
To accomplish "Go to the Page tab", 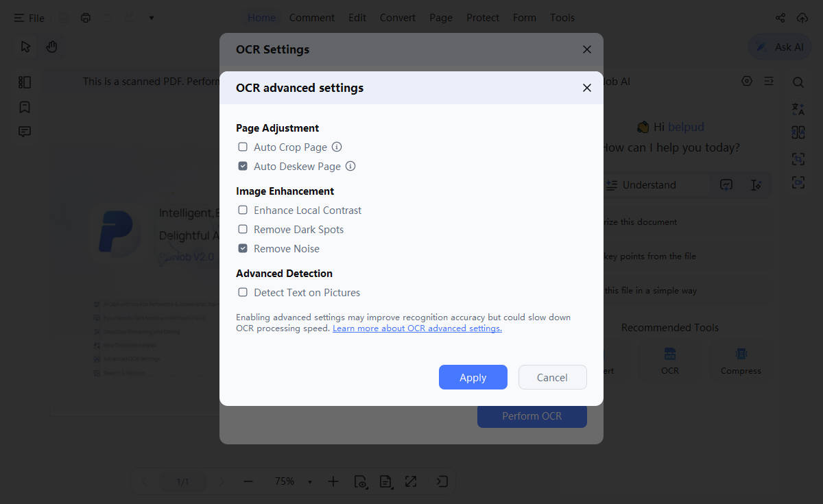I will (441, 18).
